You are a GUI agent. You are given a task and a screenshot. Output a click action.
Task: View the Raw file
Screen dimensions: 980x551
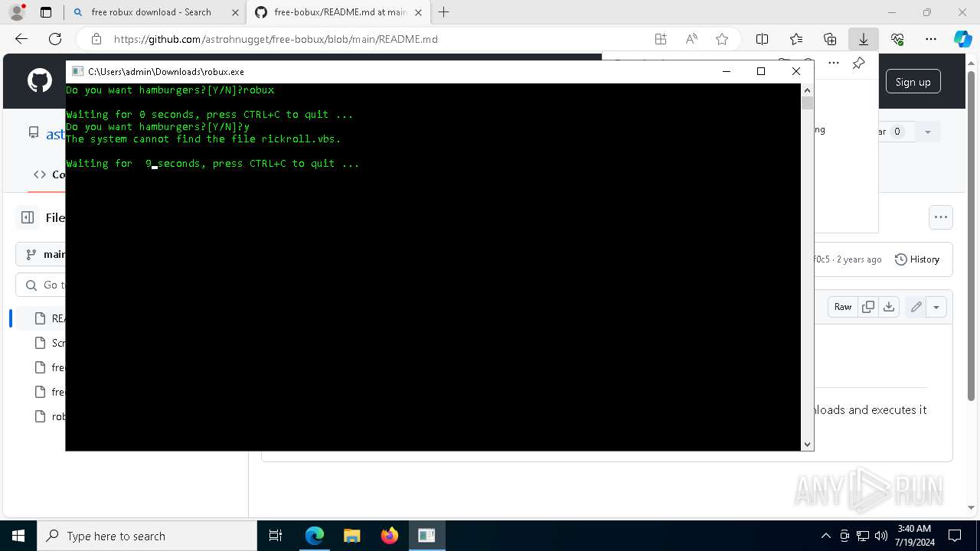842,307
